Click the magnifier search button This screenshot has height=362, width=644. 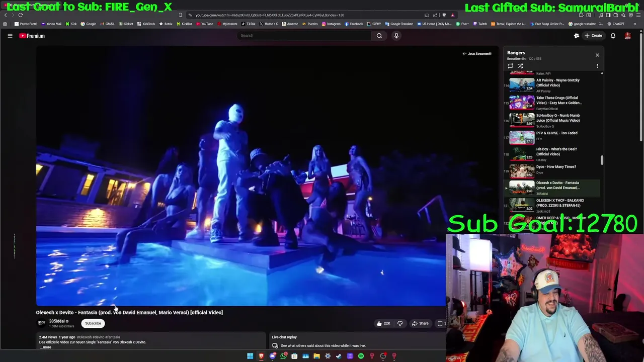pyautogui.click(x=379, y=36)
